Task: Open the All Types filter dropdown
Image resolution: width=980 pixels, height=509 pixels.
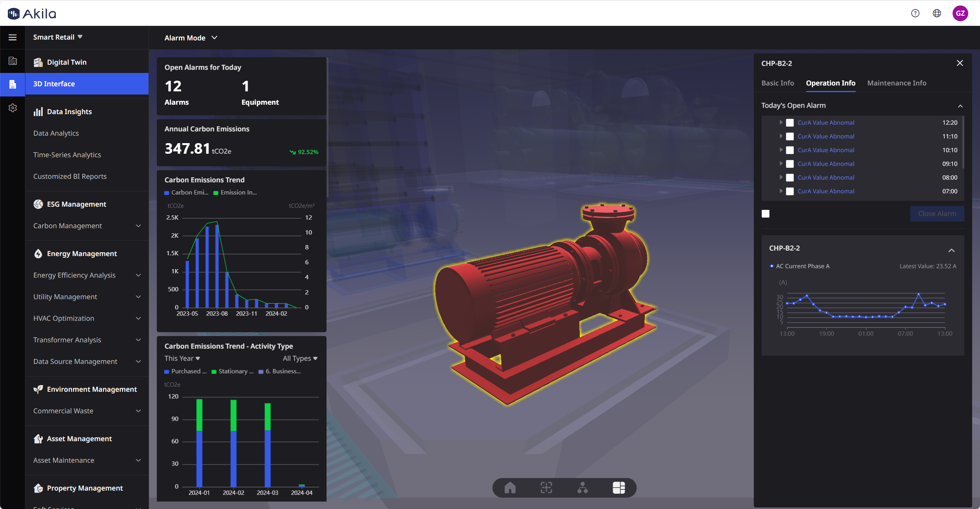Action: click(300, 358)
